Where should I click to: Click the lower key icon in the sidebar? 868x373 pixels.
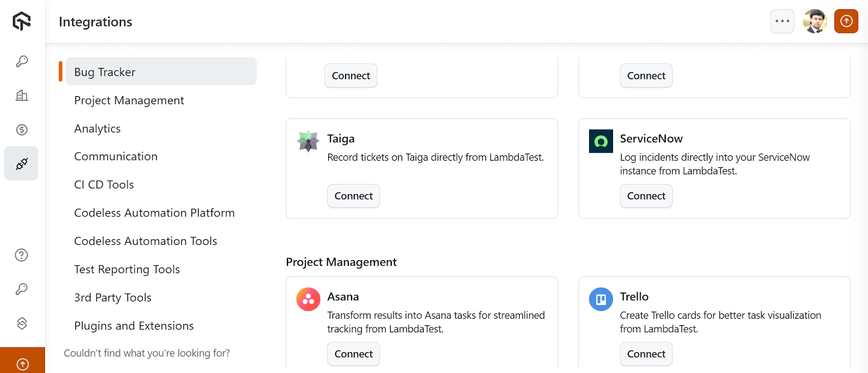(x=21, y=289)
